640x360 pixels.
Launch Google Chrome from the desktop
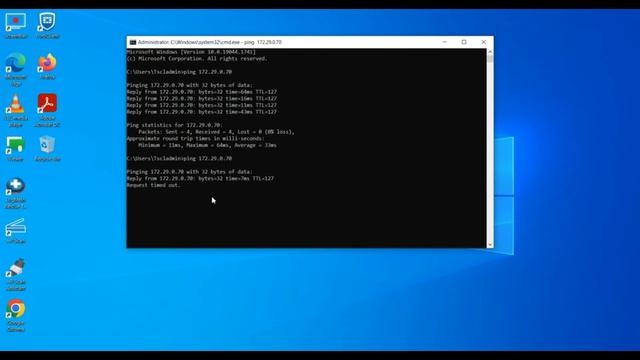(x=16, y=316)
